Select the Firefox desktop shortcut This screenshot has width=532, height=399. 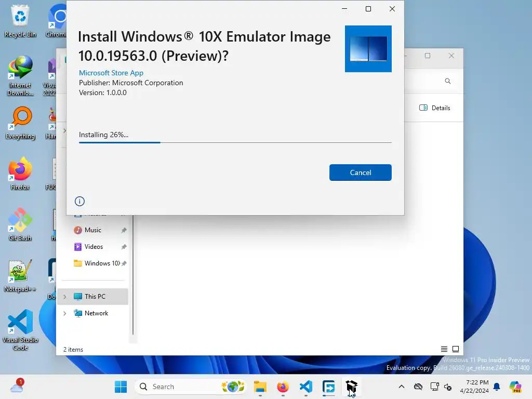20,174
